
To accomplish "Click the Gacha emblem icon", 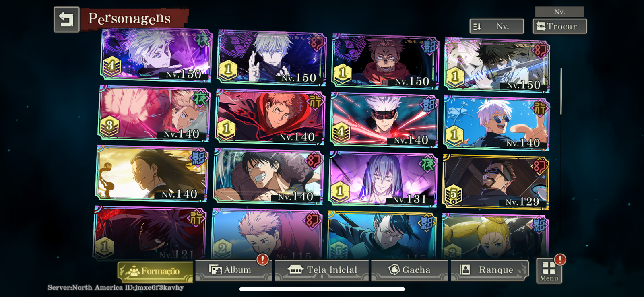I will (394, 270).
